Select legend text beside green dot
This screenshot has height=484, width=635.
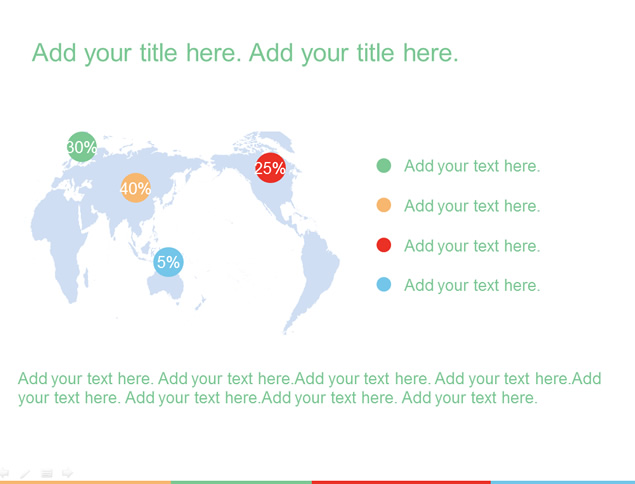[472, 166]
